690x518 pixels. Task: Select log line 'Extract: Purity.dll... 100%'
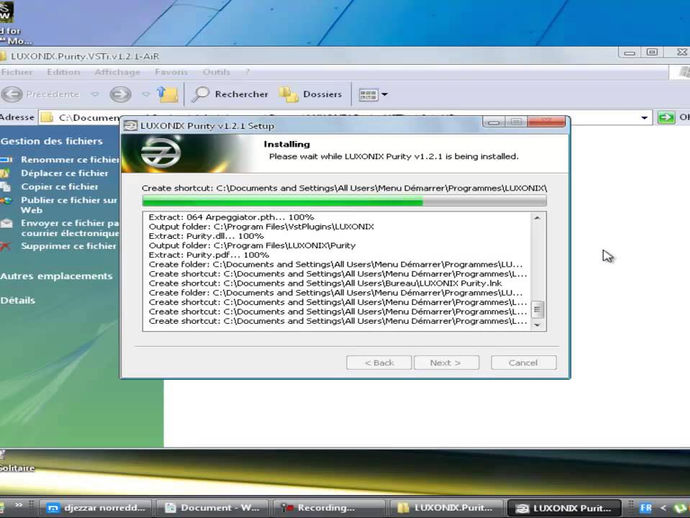tap(206, 236)
